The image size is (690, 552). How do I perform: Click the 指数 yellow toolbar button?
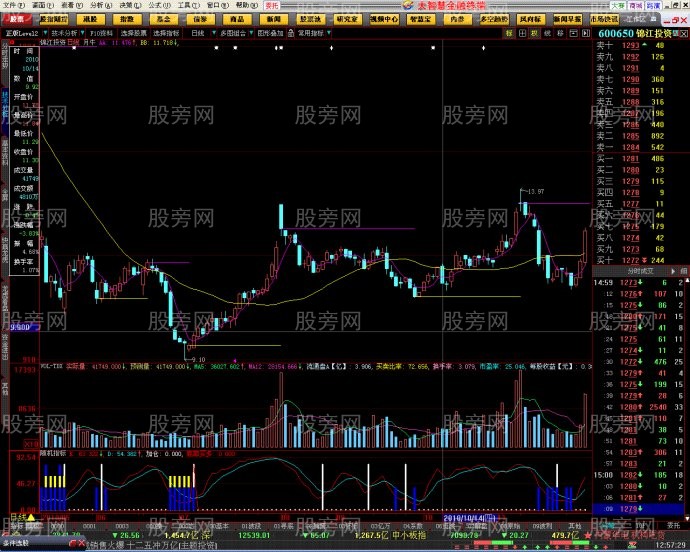pos(127,19)
